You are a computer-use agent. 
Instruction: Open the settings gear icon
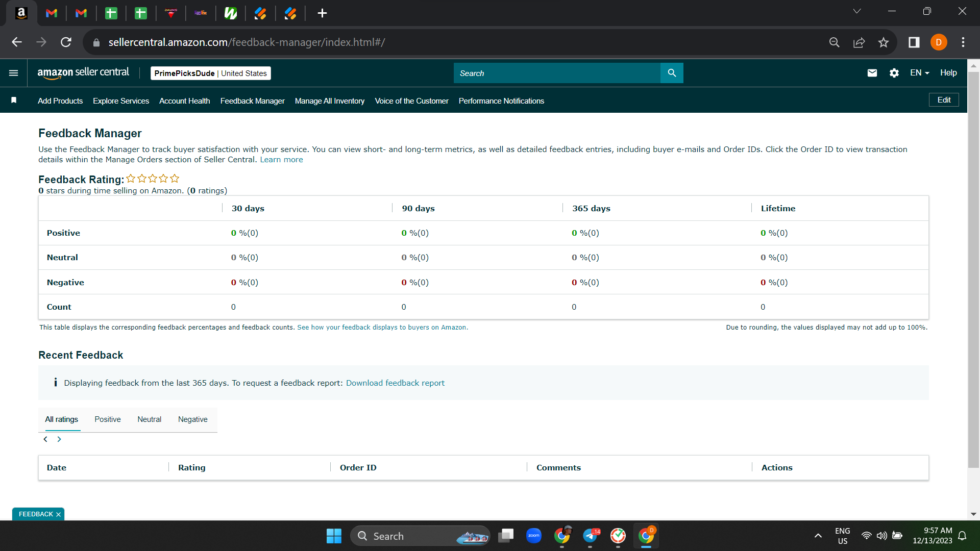pyautogui.click(x=894, y=73)
